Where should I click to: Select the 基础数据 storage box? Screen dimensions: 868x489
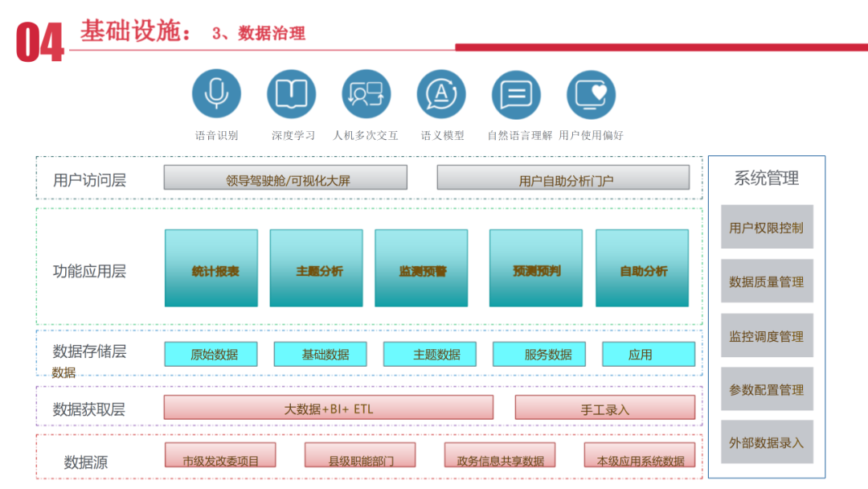(321, 355)
